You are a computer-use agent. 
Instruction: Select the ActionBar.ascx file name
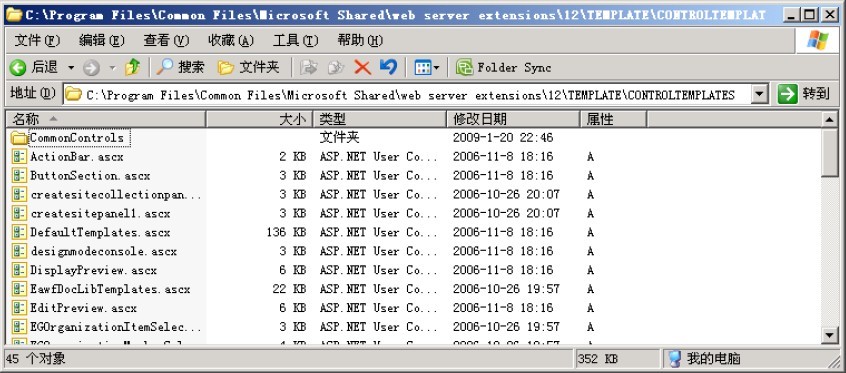(77, 157)
